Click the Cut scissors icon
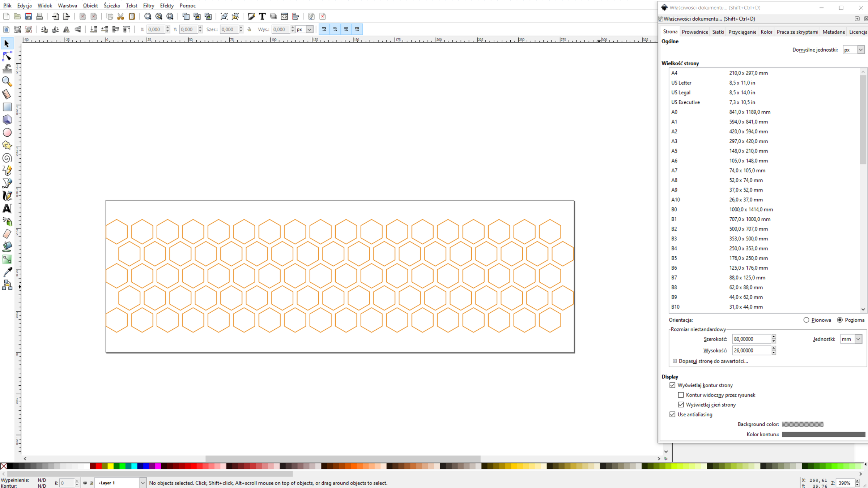 coord(121,16)
